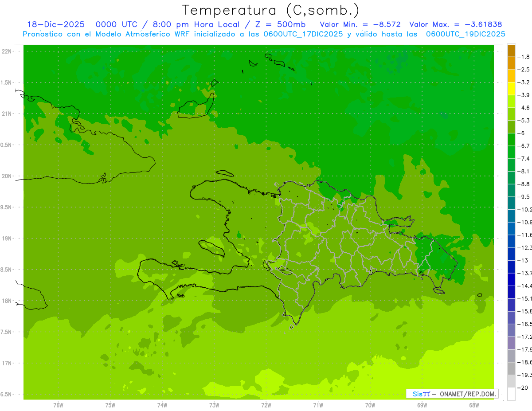This screenshot has height=411, width=532.
Task: Click the "-3.2" colorbar label
Action: point(524,82)
